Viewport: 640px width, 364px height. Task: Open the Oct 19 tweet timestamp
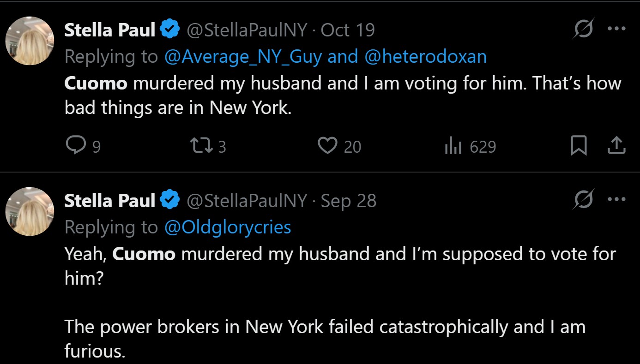347,30
